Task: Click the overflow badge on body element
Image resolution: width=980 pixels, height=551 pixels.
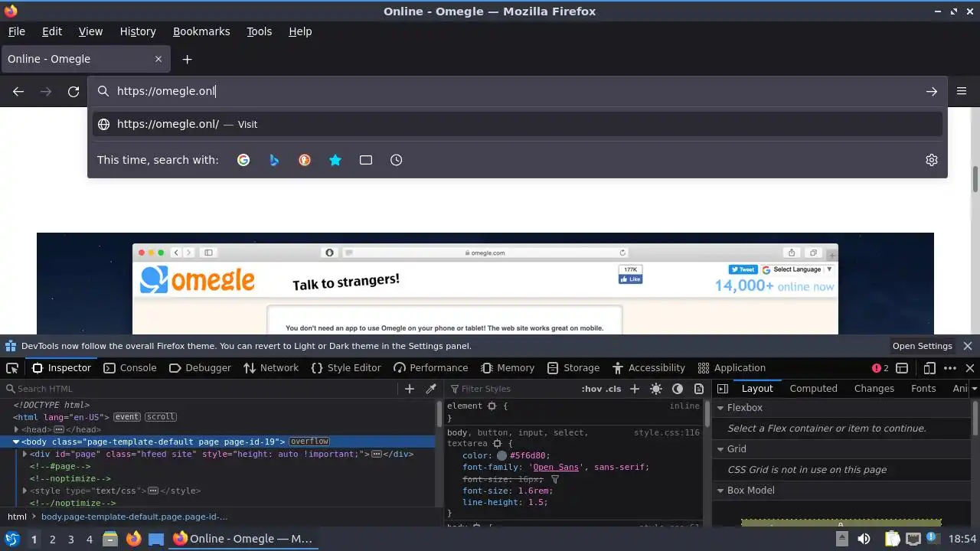Action: (x=309, y=442)
